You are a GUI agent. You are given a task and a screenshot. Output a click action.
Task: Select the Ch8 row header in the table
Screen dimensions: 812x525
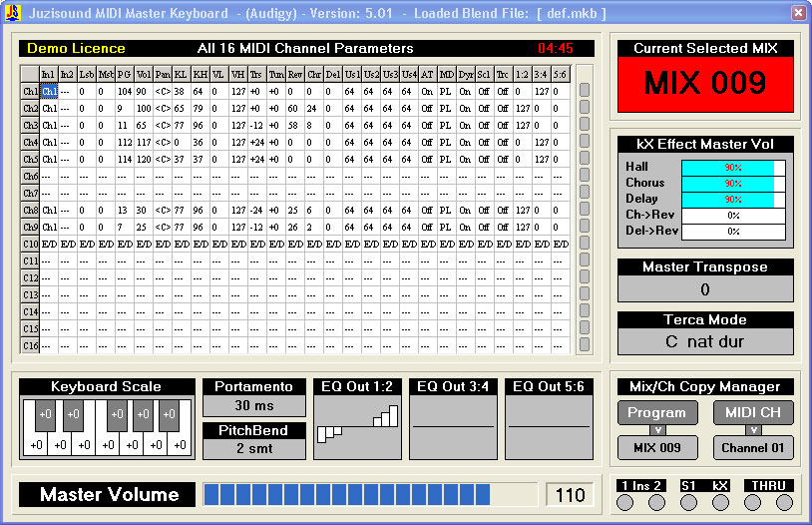coord(31,210)
